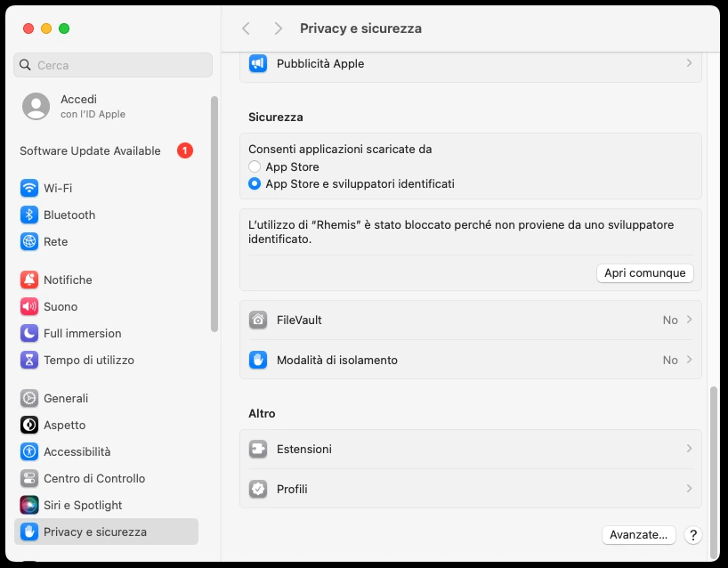Click the Apri comunque button
728x568 pixels.
pos(645,273)
